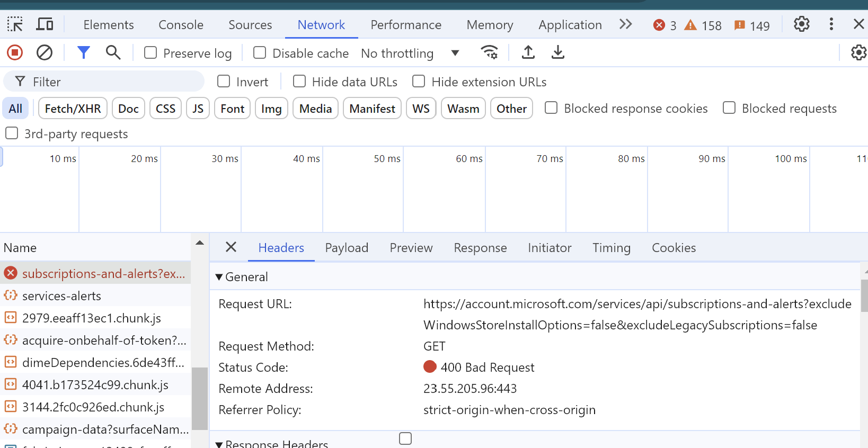This screenshot has width=868, height=448.
Task: Check the Disable cache option
Action: point(260,53)
